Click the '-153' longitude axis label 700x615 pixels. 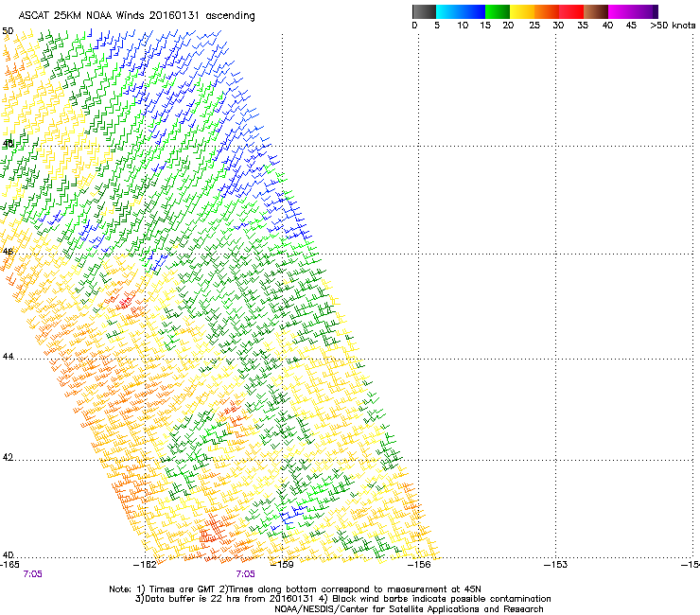click(x=556, y=565)
